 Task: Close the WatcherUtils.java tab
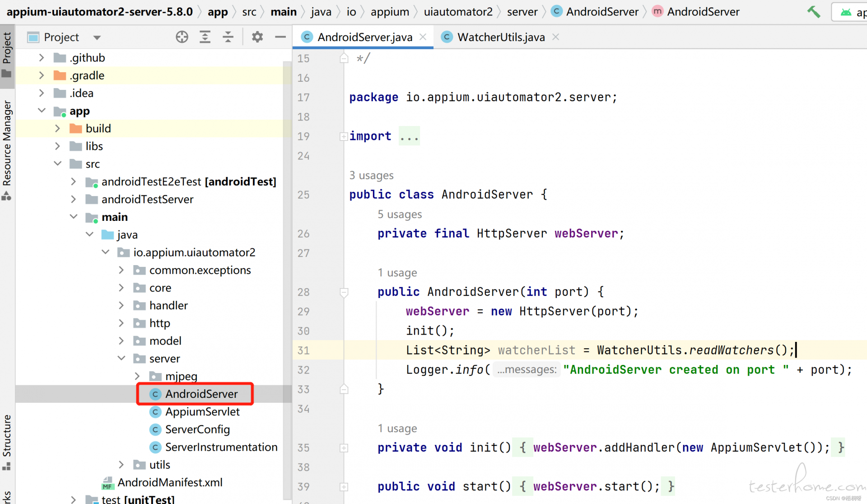tap(556, 37)
